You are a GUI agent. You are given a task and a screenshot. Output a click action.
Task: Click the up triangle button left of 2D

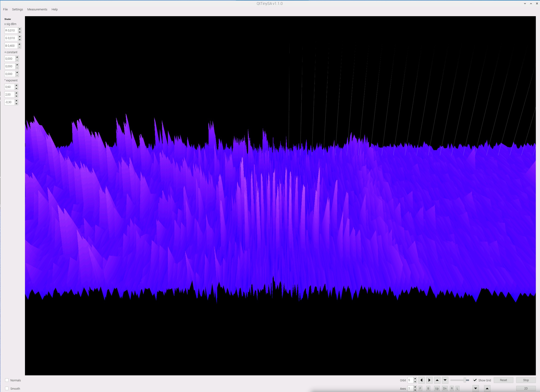tap(487, 389)
